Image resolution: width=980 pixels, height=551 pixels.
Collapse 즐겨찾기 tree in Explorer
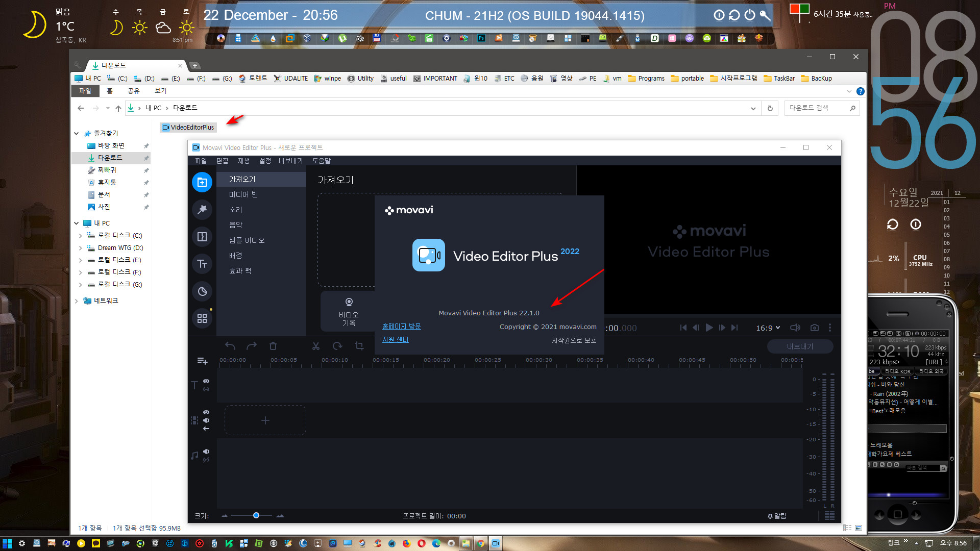pos(77,133)
